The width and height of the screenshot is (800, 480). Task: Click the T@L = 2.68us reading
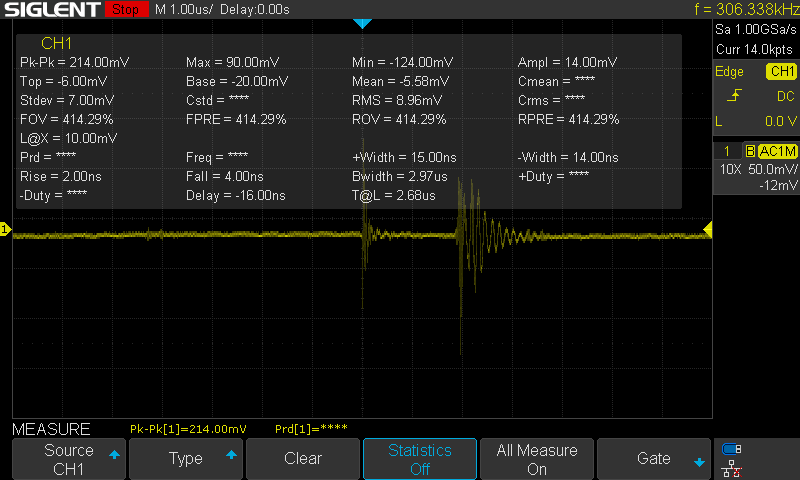pyautogui.click(x=393, y=195)
